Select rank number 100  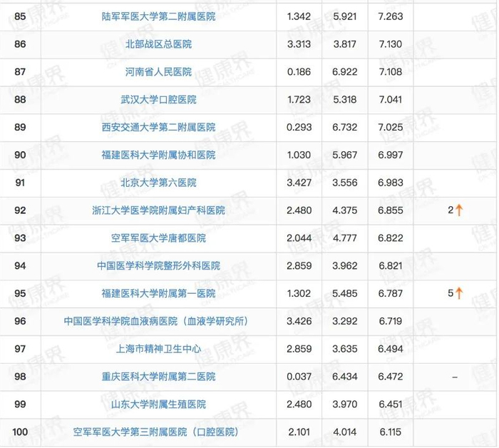click(20, 432)
